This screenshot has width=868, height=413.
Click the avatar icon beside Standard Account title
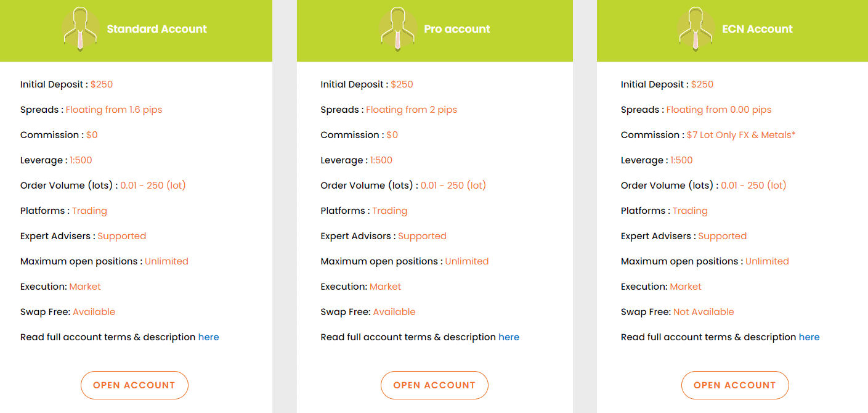pyautogui.click(x=80, y=28)
